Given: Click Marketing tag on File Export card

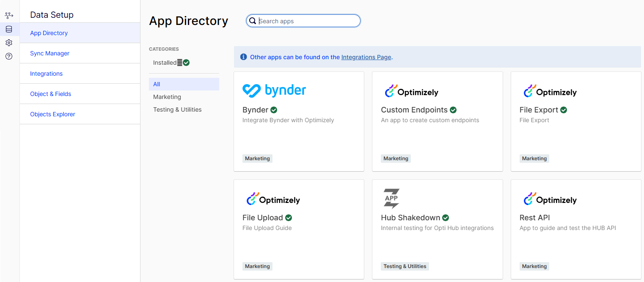Looking at the screenshot, I should click(x=534, y=159).
